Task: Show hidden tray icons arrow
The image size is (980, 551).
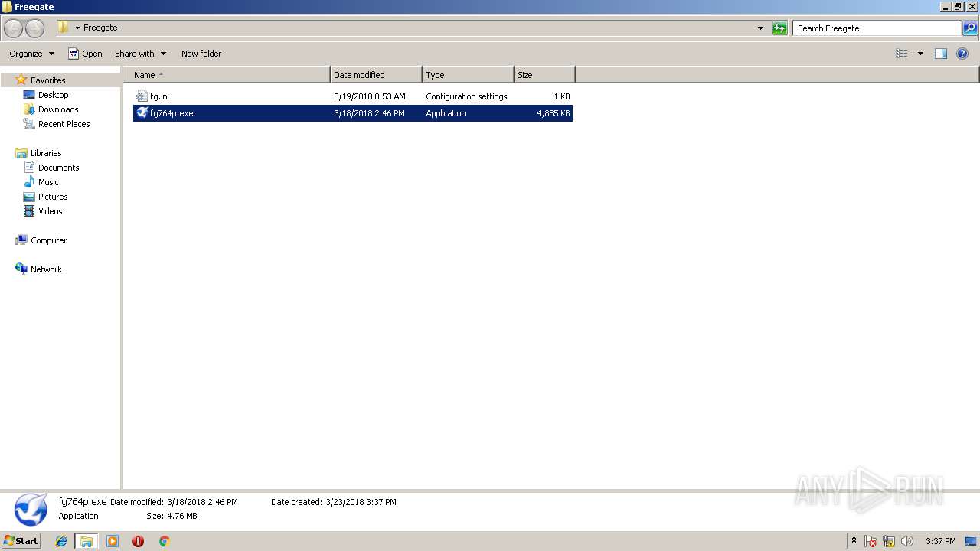Action: coord(854,541)
